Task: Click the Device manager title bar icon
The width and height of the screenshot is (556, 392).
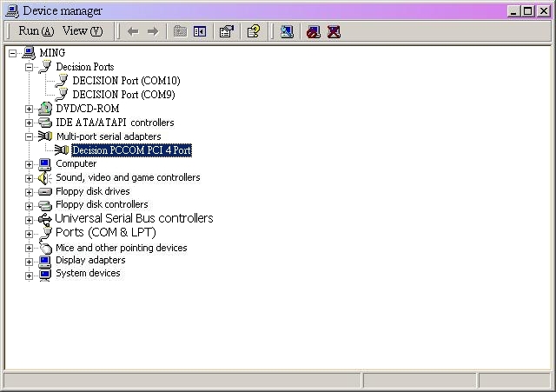Action: click(x=12, y=11)
